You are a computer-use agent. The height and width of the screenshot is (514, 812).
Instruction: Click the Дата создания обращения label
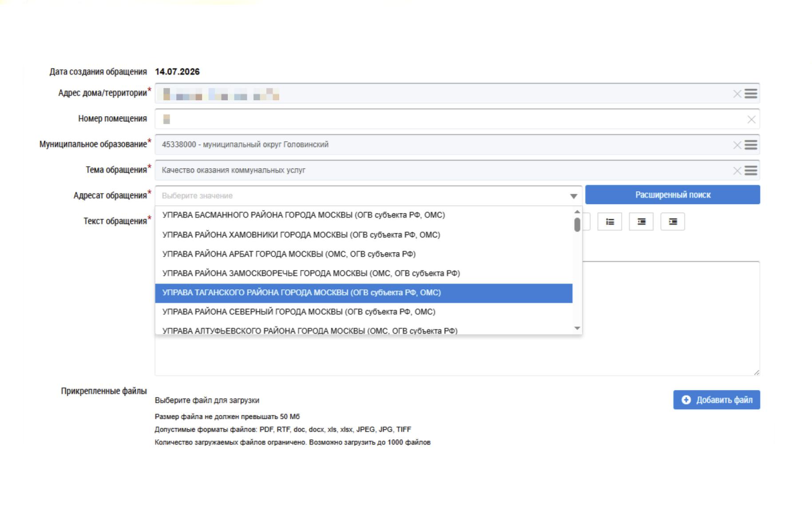click(98, 72)
